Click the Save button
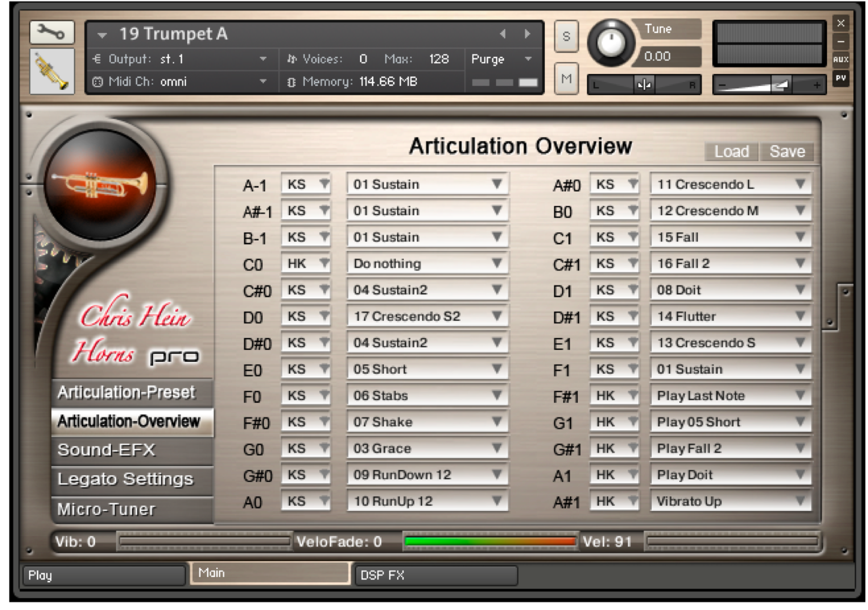868x610 pixels. [x=787, y=151]
